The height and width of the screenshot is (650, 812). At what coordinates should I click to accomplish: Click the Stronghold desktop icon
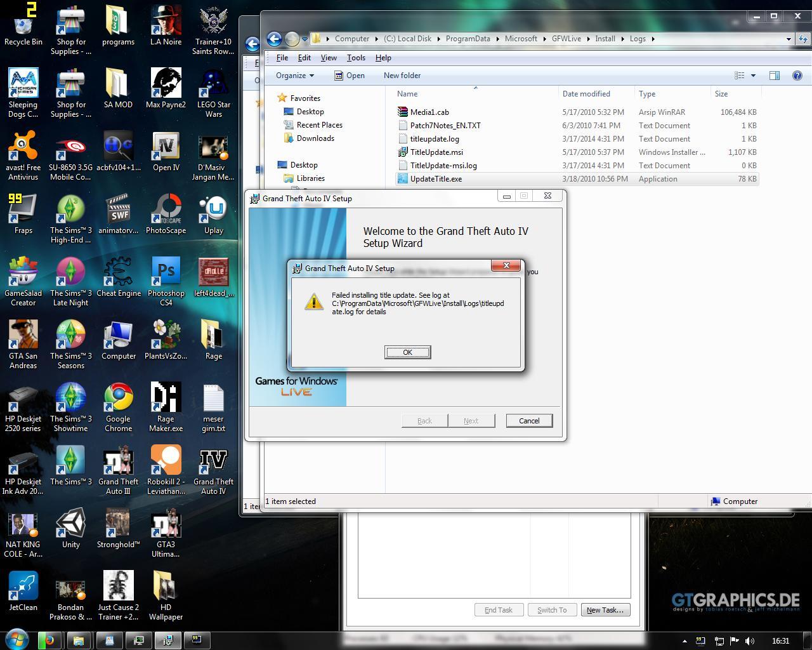118,528
